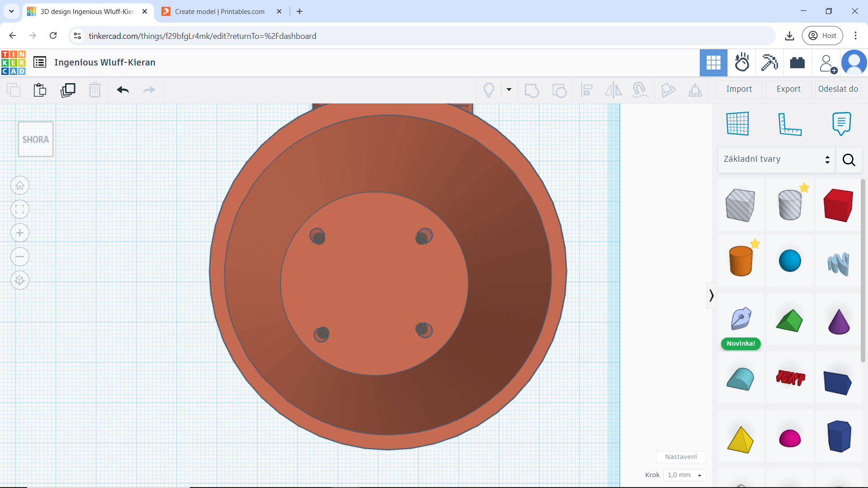Click the Copy tool icon
The width and height of the screenshot is (868, 488).
14,90
